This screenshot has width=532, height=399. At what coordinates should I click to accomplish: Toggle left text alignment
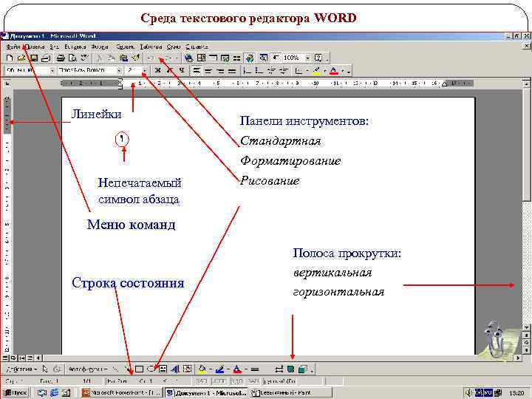tap(197, 71)
